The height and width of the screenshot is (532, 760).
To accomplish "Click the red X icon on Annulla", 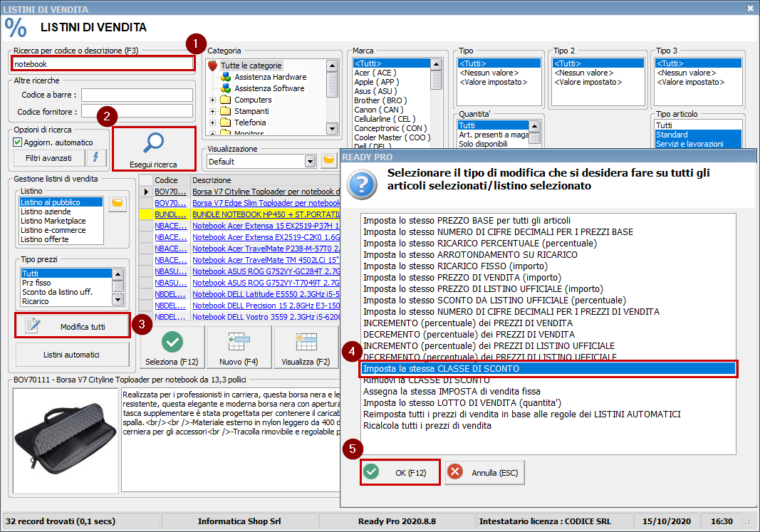I will [455, 472].
